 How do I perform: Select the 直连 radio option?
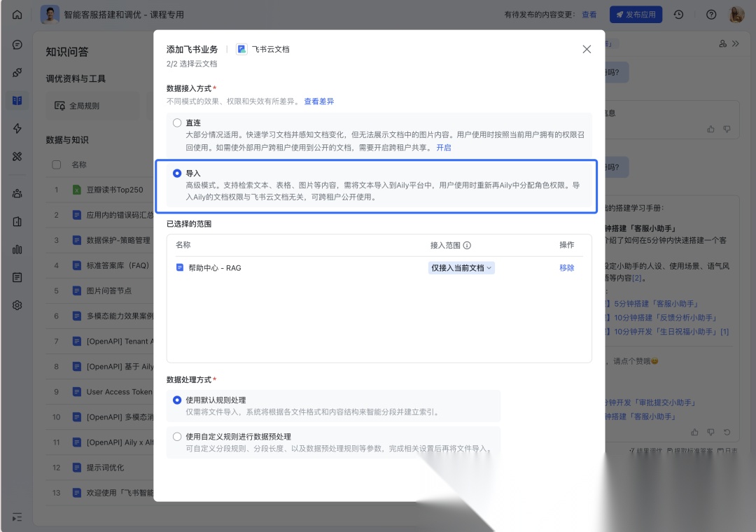click(x=177, y=123)
